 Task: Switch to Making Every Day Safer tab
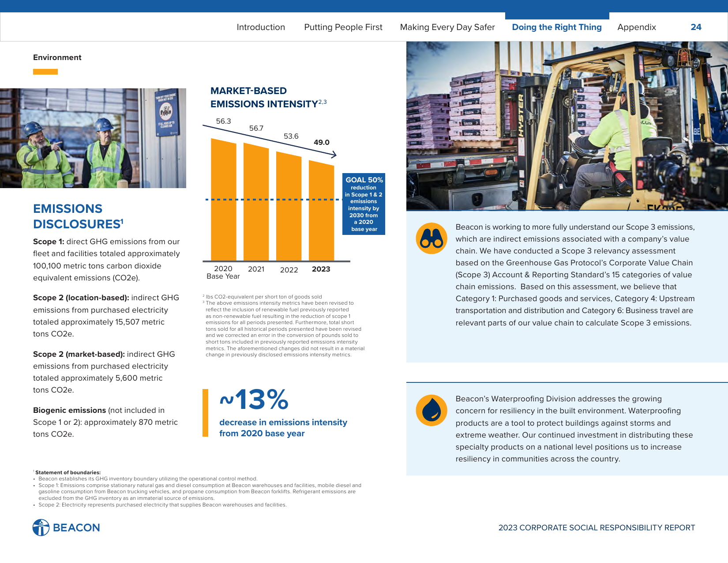pos(447,27)
